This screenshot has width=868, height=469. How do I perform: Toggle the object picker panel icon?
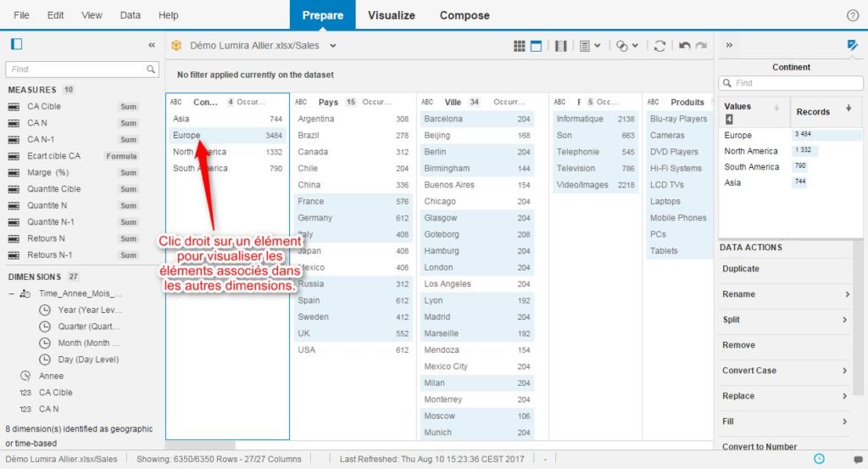coord(16,45)
